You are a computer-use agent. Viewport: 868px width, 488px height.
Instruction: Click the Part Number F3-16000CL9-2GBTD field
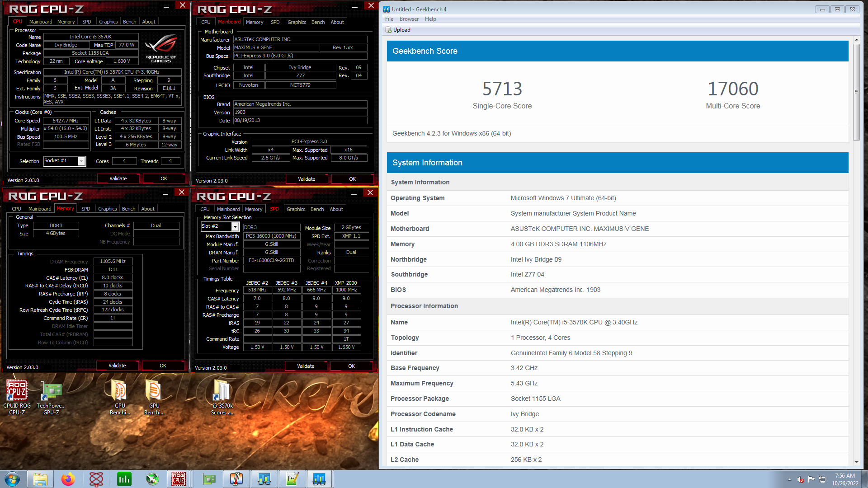tap(272, 261)
